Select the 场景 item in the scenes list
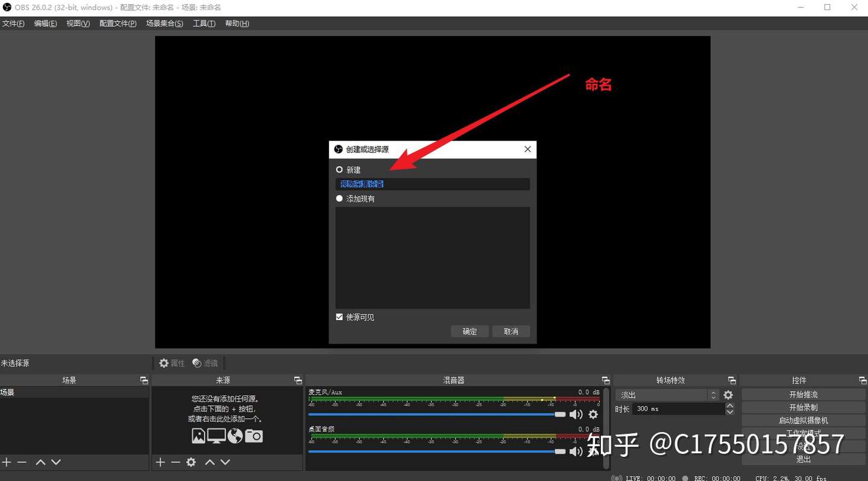Screen dimensions: 868x481 coord(74,392)
